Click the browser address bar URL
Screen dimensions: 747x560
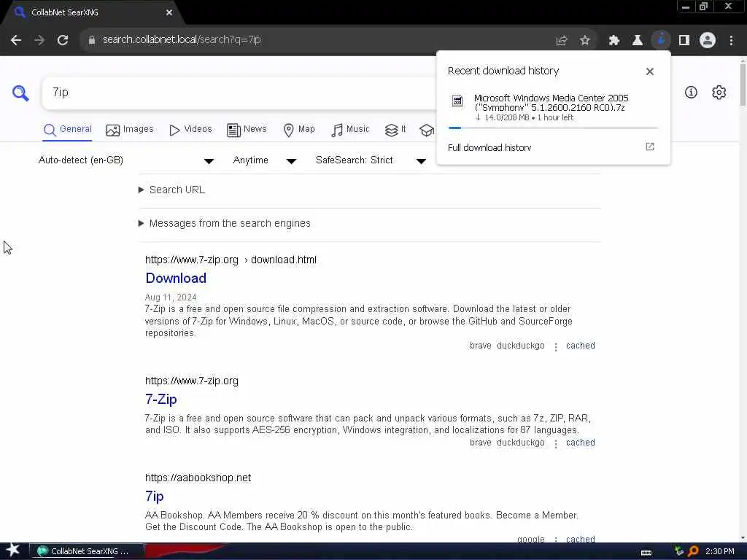[x=182, y=40]
